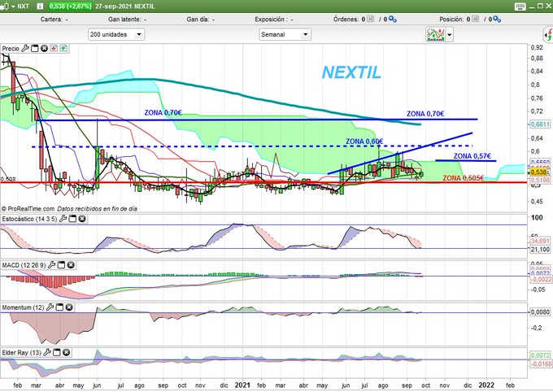This screenshot has height=392, width=553.
Task: Click the current price 0,538 axis tag
Action: [x=540, y=172]
